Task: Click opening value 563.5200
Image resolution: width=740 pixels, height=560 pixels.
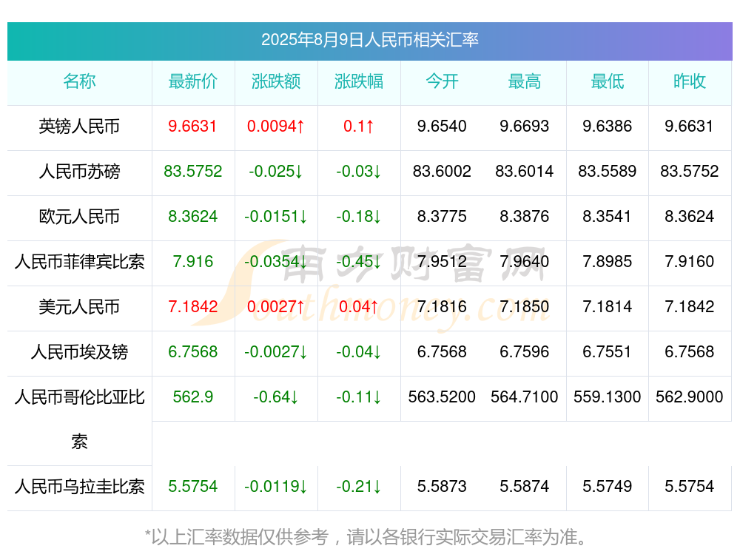Action: point(442,397)
